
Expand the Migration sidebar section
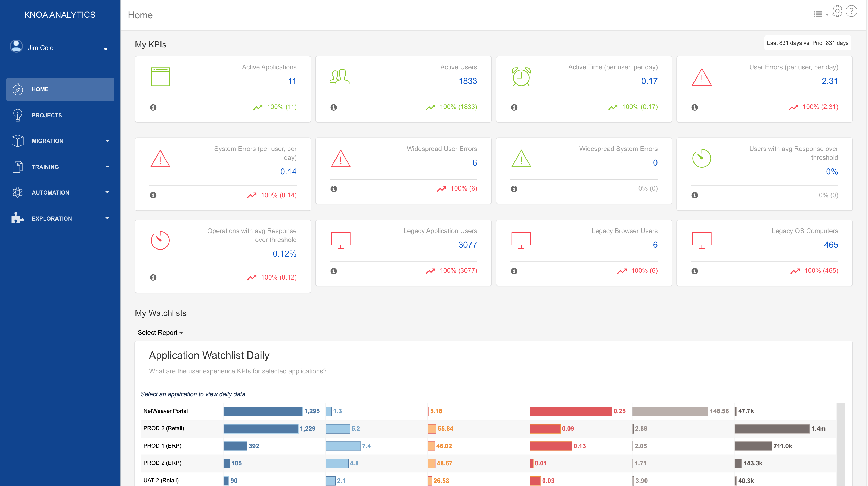[107, 141]
